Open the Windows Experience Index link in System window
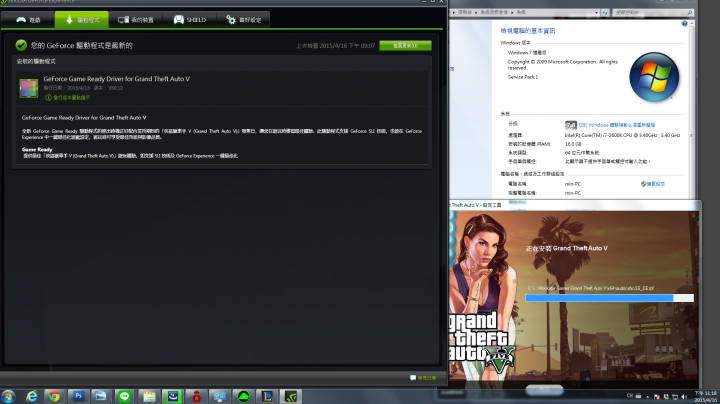 pyautogui.click(x=617, y=125)
